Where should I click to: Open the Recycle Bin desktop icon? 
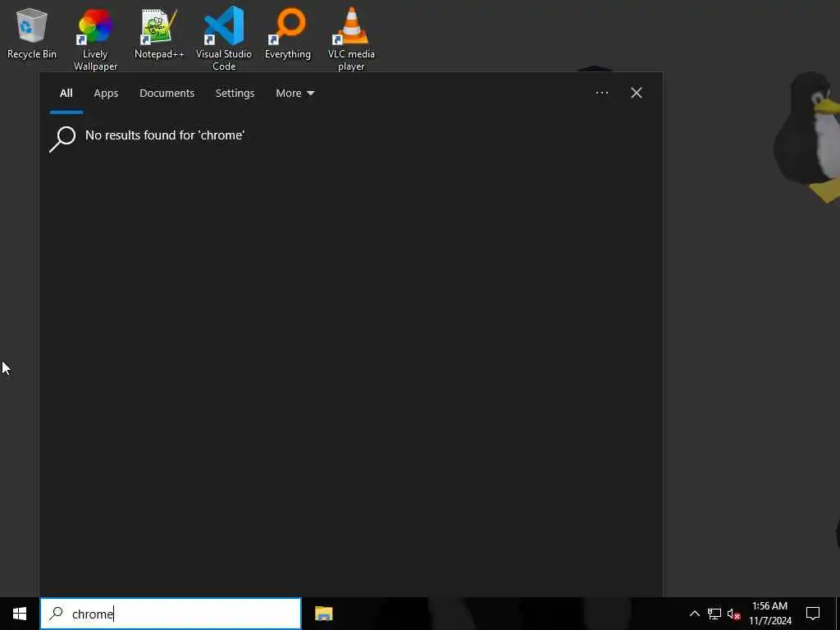32,33
